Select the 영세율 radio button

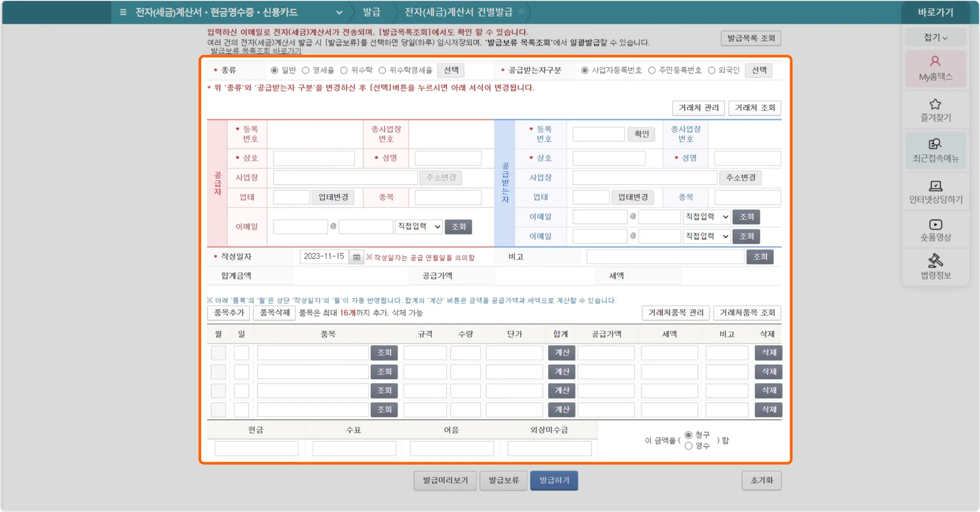(306, 70)
